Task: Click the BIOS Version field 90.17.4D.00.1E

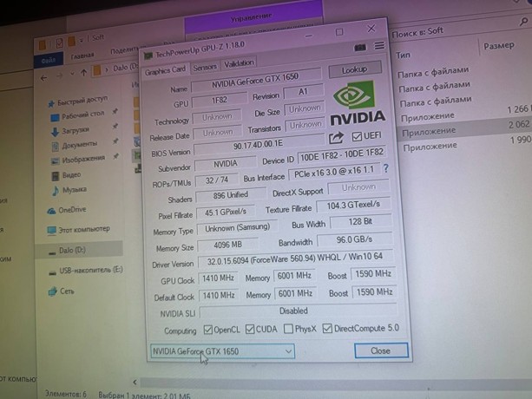Action: click(259, 145)
